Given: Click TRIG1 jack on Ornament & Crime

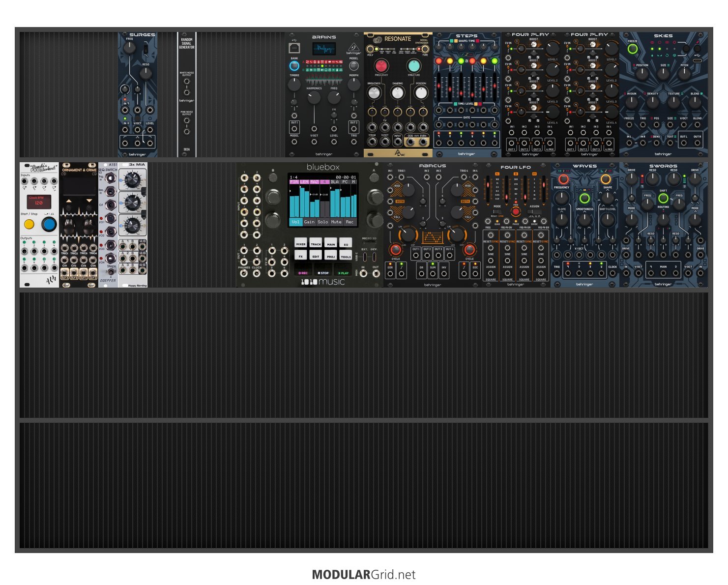Looking at the screenshot, I should (64, 247).
